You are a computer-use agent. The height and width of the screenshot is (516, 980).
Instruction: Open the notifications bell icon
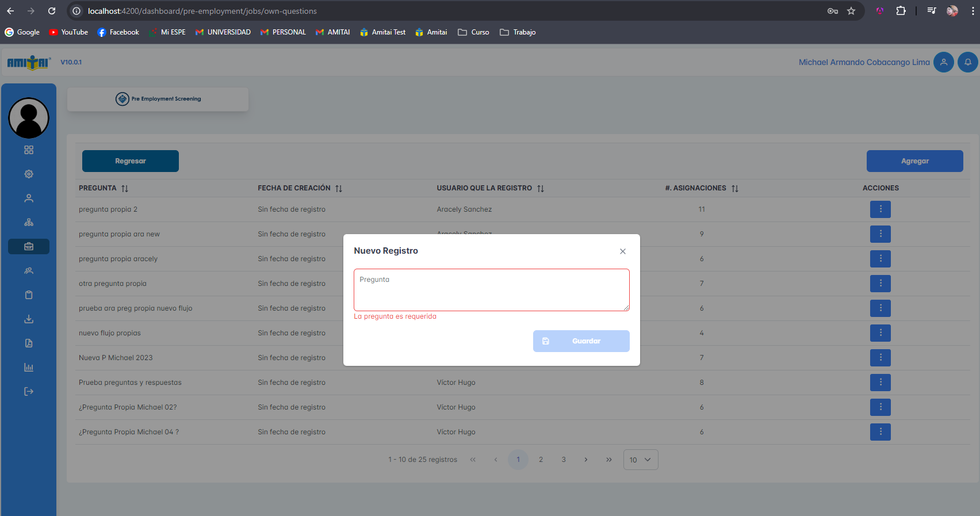[967, 62]
